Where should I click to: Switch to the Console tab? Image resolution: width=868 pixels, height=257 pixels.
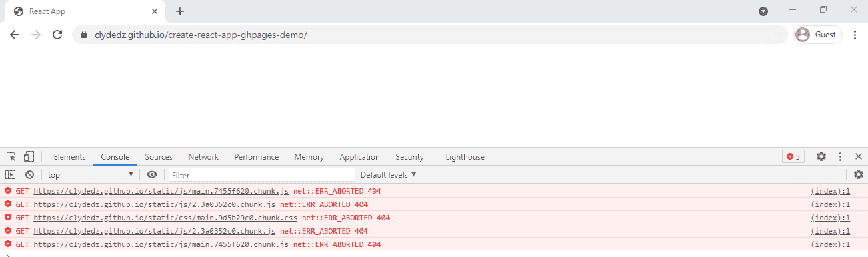coord(115,157)
